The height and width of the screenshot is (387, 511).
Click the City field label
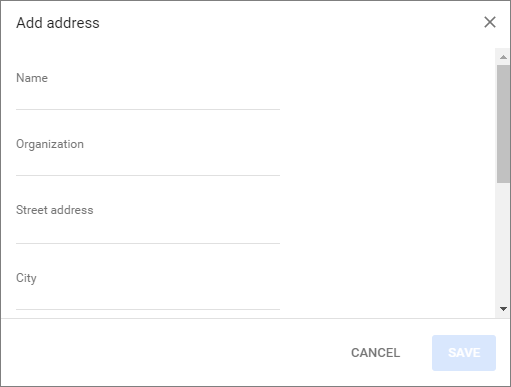pyautogui.click(x=26, y=278)
